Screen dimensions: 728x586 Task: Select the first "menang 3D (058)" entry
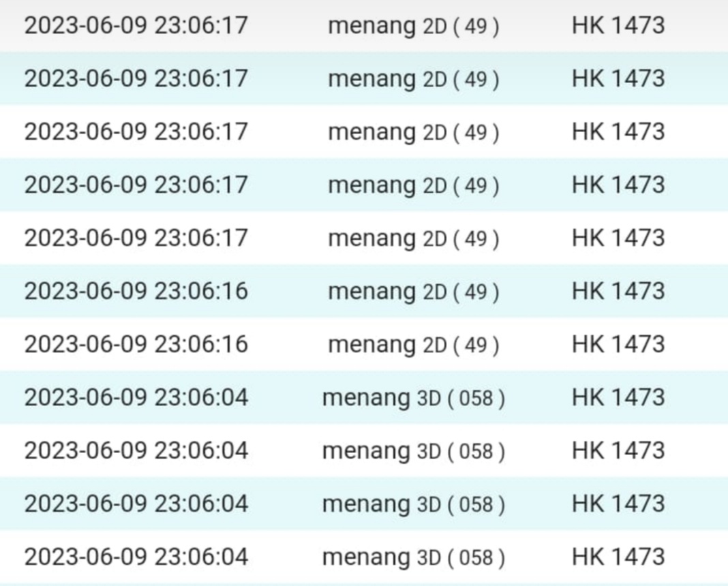(x=413, y=397)
